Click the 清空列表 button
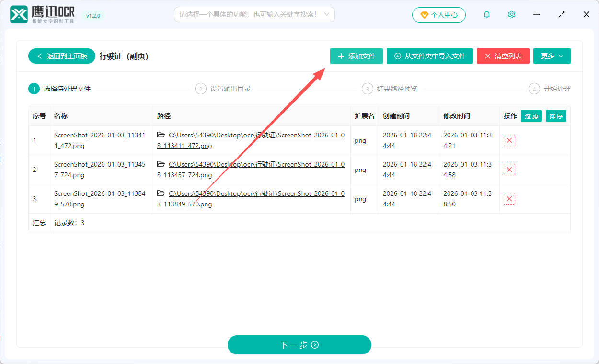Image resolution: width=599 pixels, height=364 pixels. tap(503, 56)
